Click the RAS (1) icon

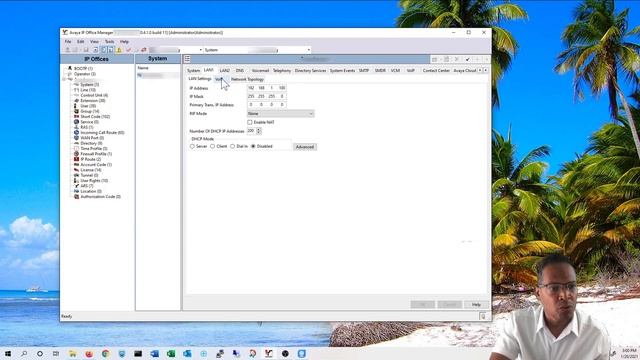coord(76,127)
